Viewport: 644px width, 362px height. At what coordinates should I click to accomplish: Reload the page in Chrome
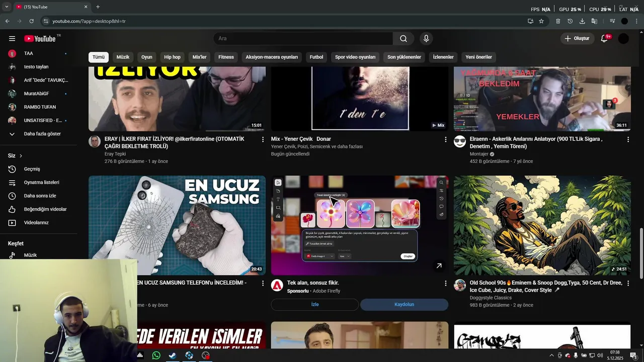click(31, 21)
